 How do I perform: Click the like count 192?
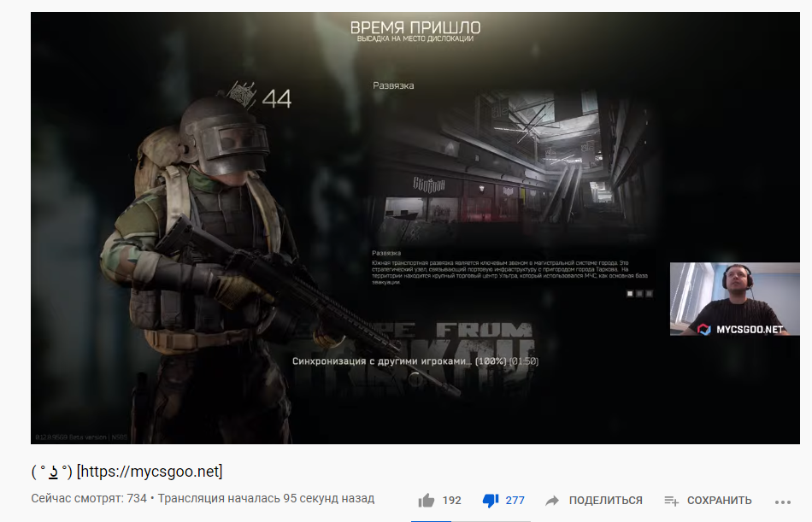451,500
